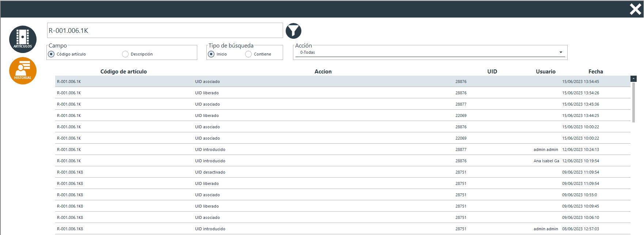
Task: Sort by Código de artículo column header
Action: [123, 72]
